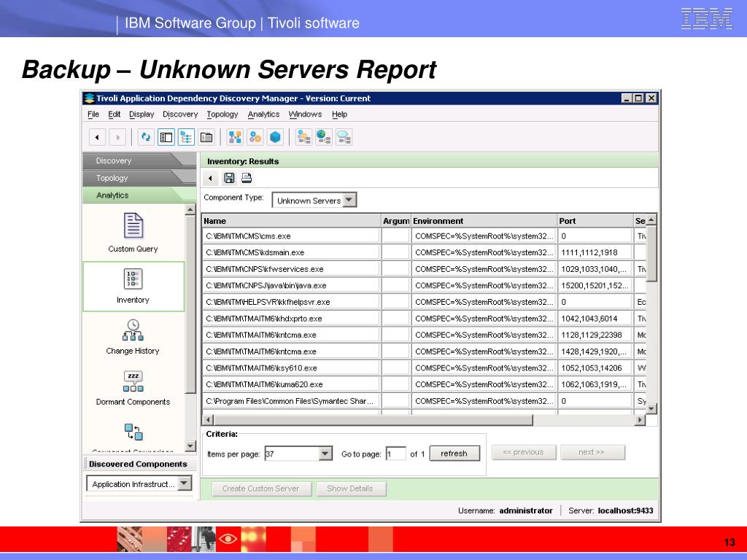Image resolution: width=747 pixels, height=560 pixels.
Task: Click the results table vertical scrollbar thumb
Action: (651, 253)
